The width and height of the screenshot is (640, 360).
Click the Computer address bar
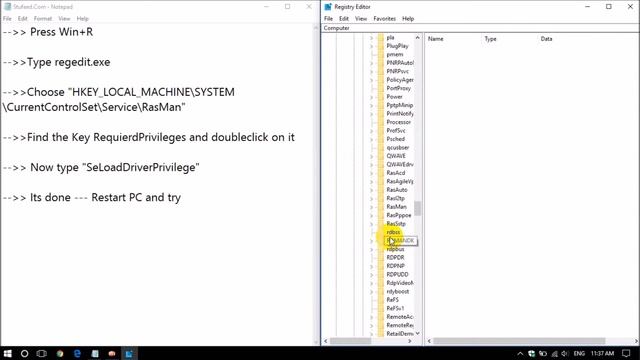pyautogui.click(x=480, y=28)
